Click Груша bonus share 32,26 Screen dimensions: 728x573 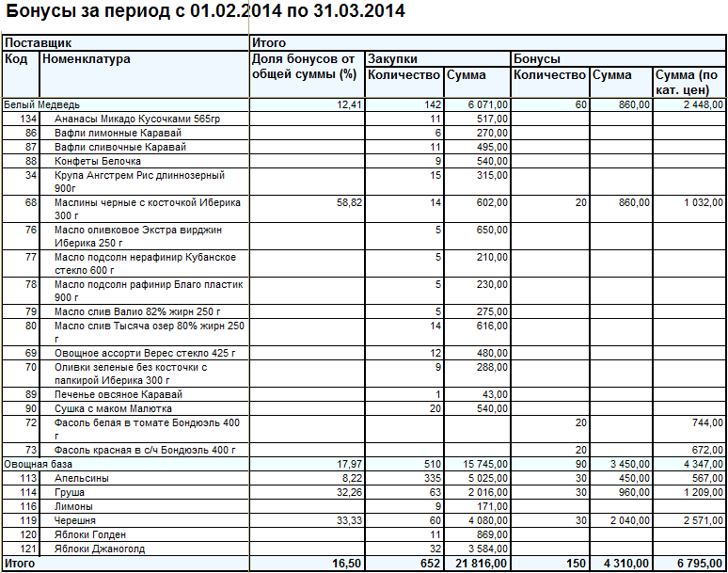(x=350, y=492)
